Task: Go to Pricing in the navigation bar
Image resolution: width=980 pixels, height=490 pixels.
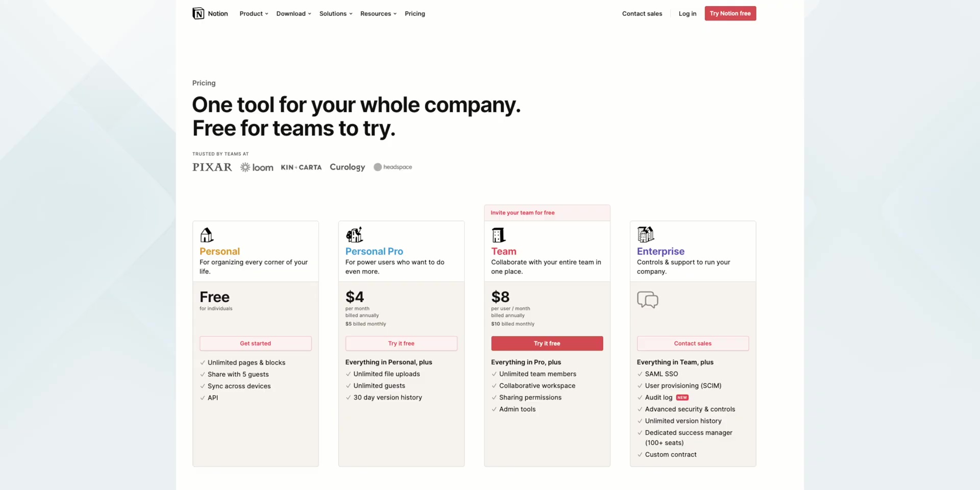Action: click(x=415, y=14)
